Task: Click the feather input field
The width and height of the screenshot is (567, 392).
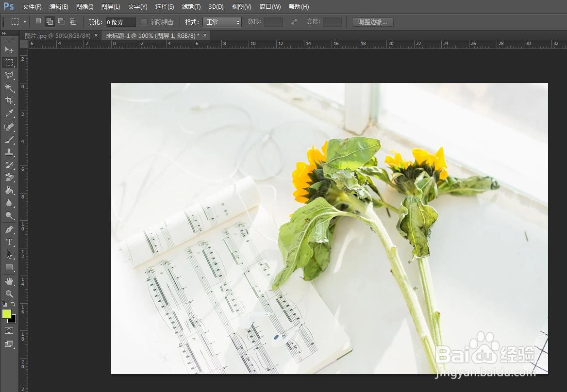Action: 121,22
